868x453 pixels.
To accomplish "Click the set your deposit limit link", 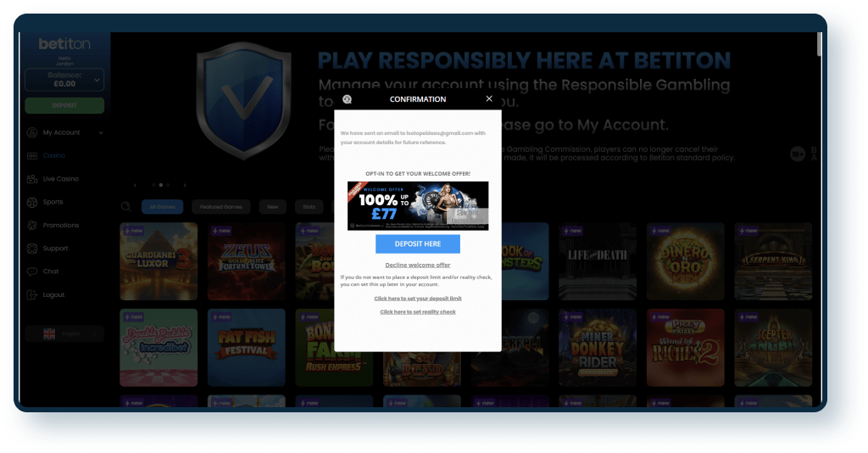I will pyautogui.click(x=417, y=299).
